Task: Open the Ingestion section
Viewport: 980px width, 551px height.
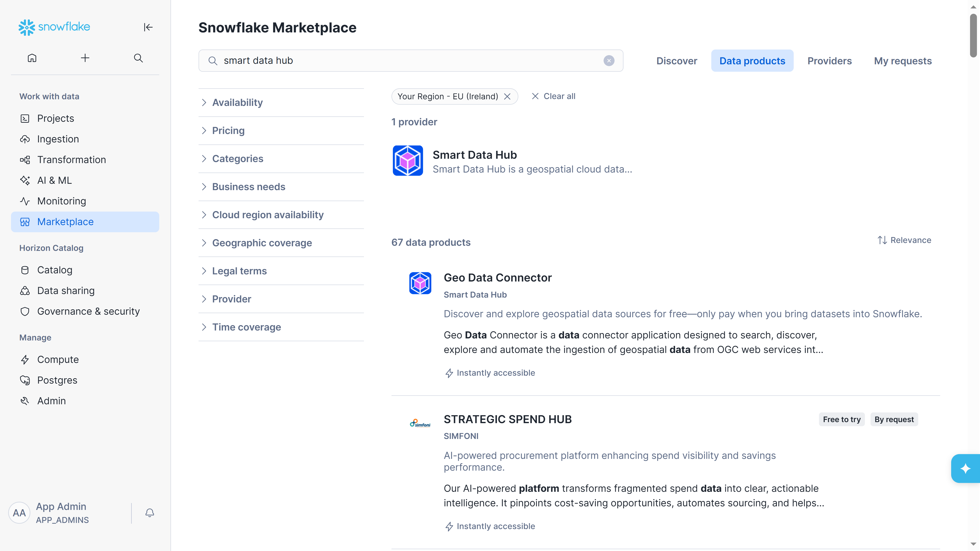Action: pos(85,139)
